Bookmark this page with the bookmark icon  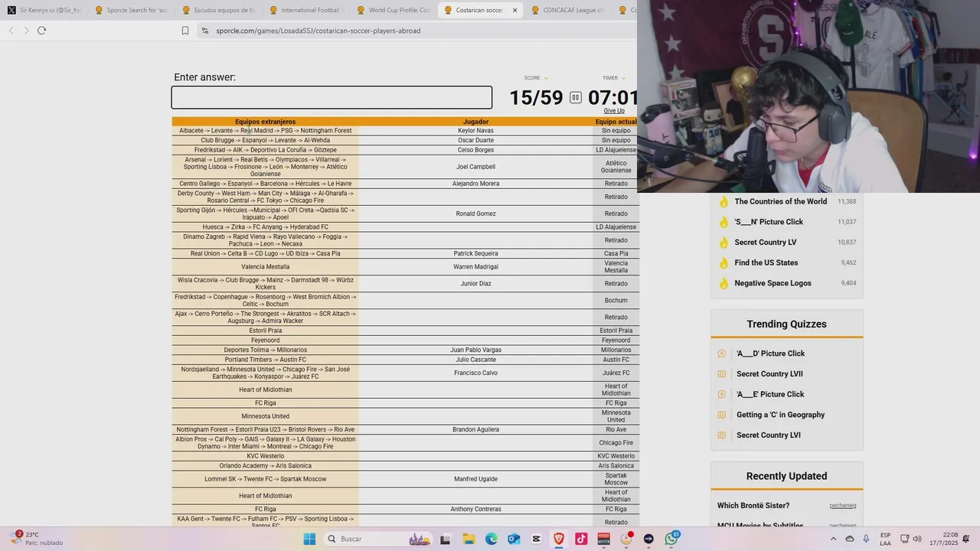coord(185,31)
